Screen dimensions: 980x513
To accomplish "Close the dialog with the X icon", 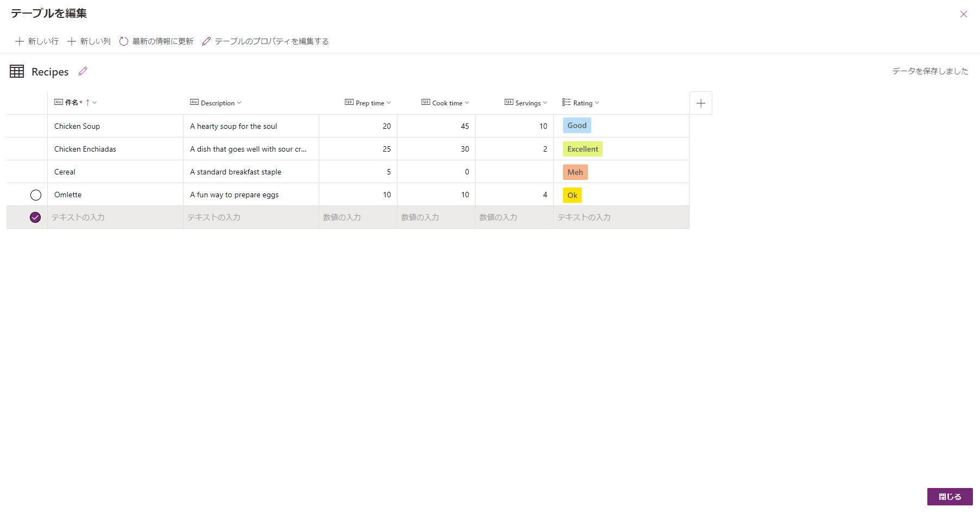I will coord(964,14).
